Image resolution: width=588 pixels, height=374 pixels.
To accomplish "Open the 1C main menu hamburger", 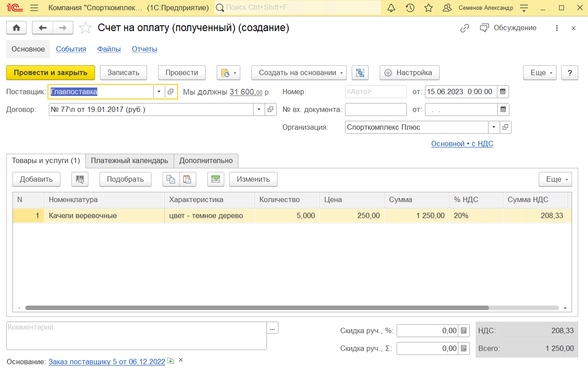I will click(35, 8).
